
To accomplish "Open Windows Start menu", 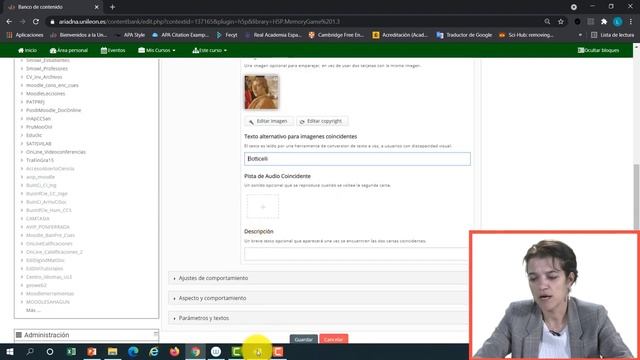I will [9, 351].
